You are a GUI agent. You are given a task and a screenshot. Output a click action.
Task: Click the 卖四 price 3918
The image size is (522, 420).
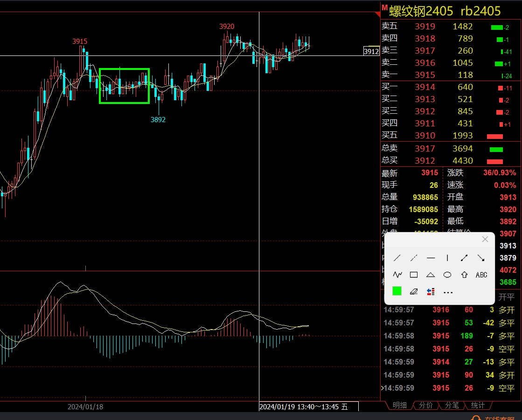[425, 39]
